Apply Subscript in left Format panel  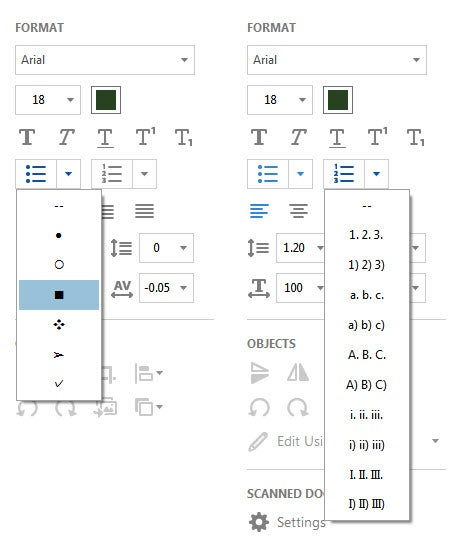pos(184,138)
